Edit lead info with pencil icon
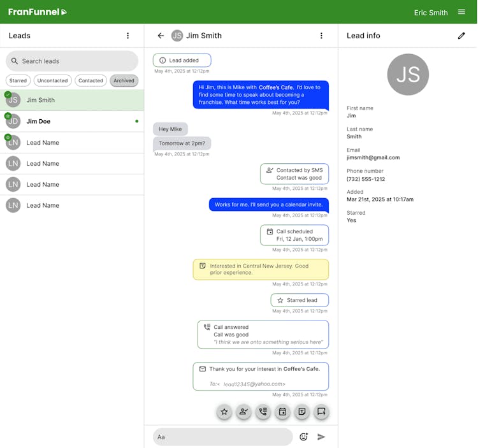Screen dimensions: 478x448 (461, 36)
